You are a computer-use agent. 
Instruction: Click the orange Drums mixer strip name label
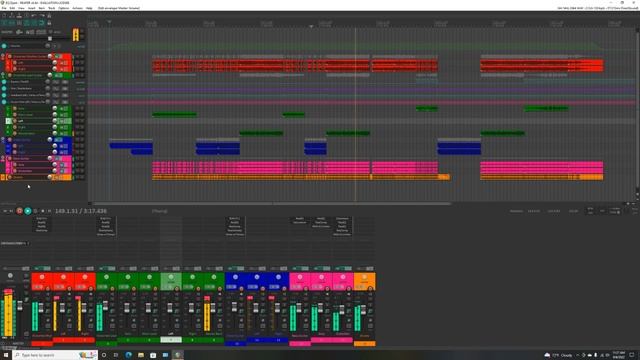[364, 336]
